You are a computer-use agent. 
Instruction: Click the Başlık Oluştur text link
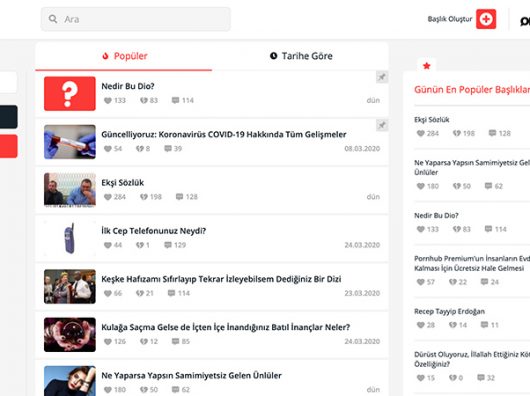[450, 19]
